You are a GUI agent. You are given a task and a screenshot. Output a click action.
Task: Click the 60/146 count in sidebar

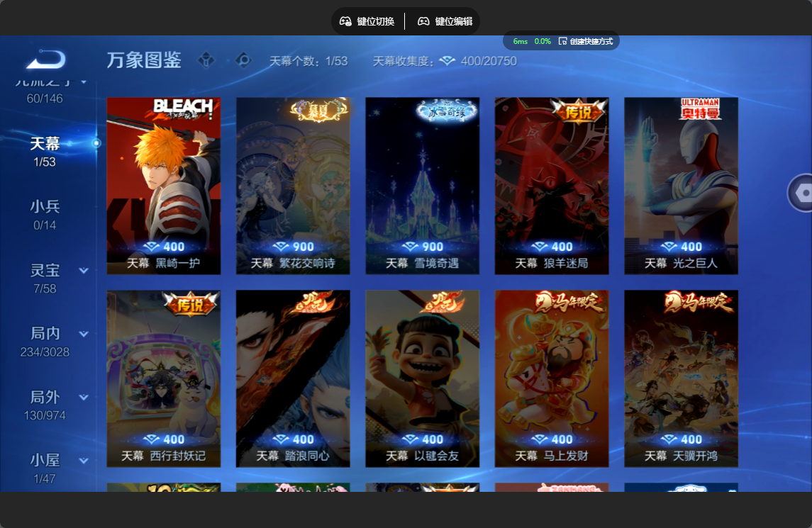tap(45, 99)
